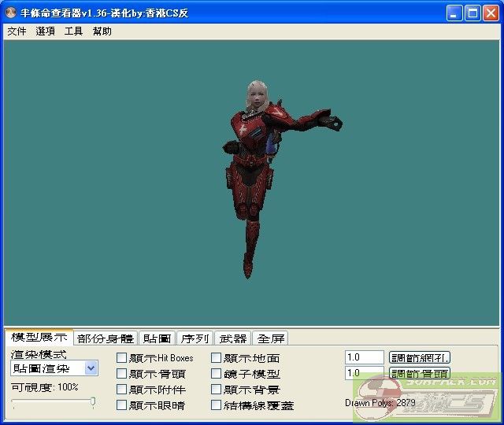
Task: Click the 可視度: 100% label
Action: [45, 387]
